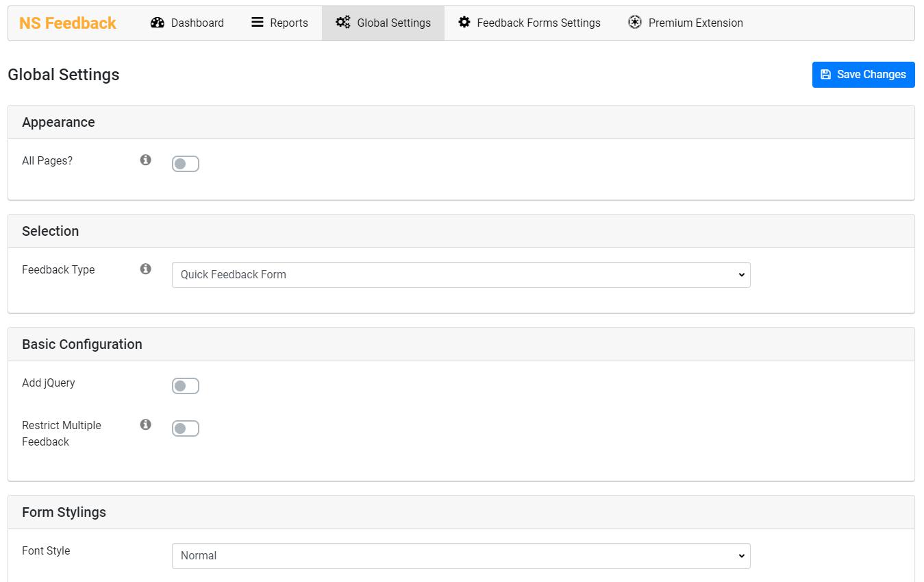The image size is (924, 582).
Task: Click the Form Stylings section header
Action: point(461,512)
